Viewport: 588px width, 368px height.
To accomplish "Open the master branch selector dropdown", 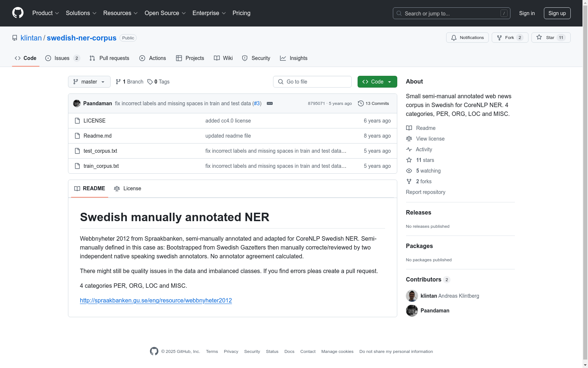I will pyautogui.click(x=89, y=82).
